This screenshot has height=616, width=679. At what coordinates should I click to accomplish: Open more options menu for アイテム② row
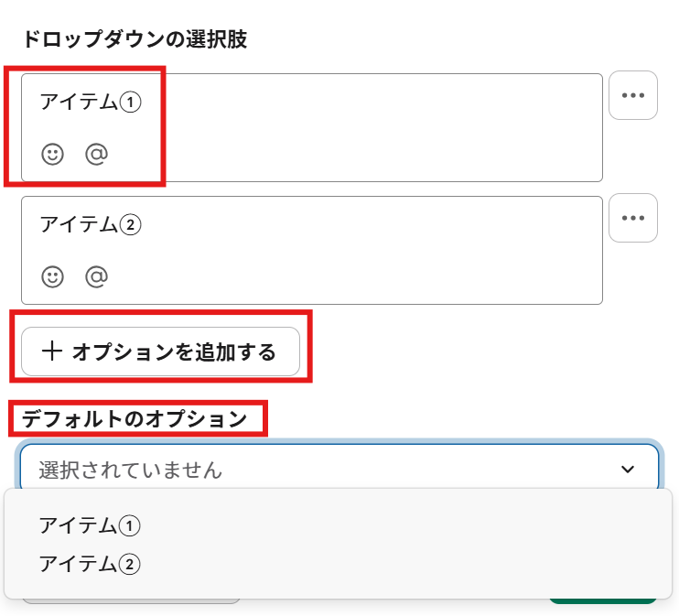click(633, 218)
